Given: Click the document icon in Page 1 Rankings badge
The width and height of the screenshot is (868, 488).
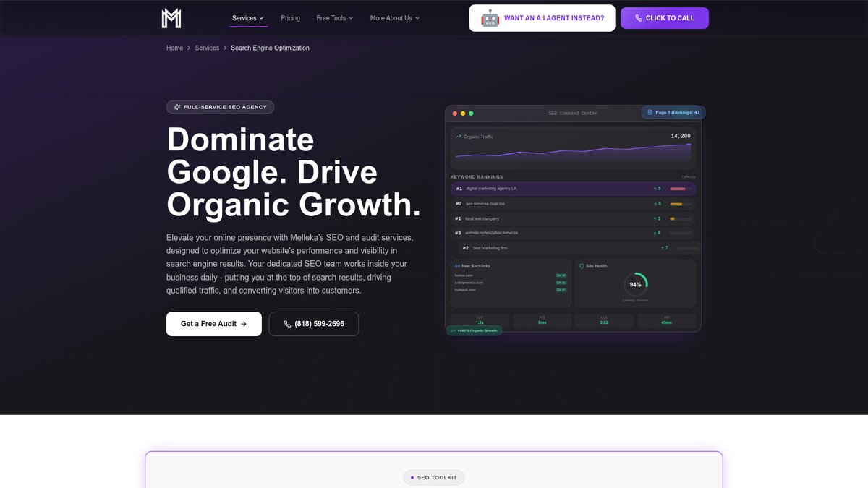Looking at the screenshot, I should click(650, 112).
